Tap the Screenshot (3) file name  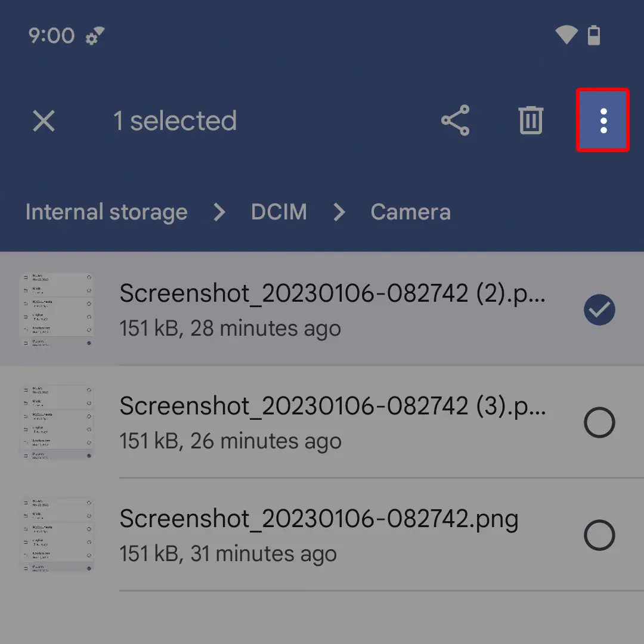(332, 406)
